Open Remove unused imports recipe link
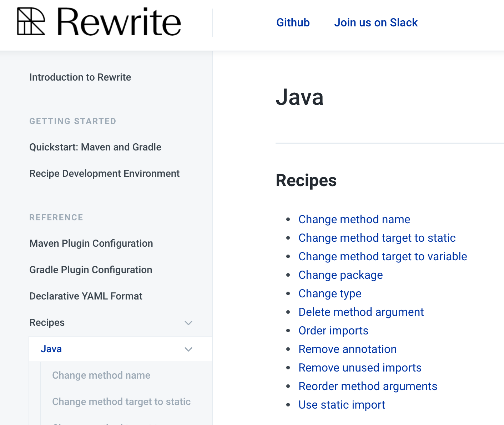The height and width of the screenshot is (425, 504). [360, 368]
